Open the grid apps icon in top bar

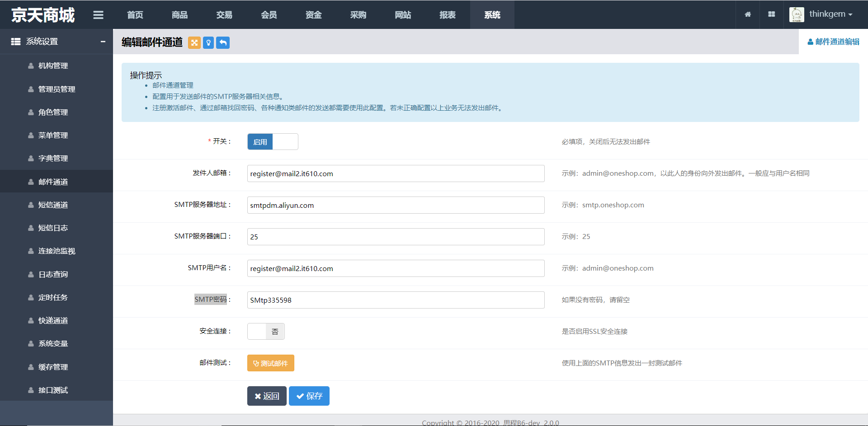click(772, 14)
